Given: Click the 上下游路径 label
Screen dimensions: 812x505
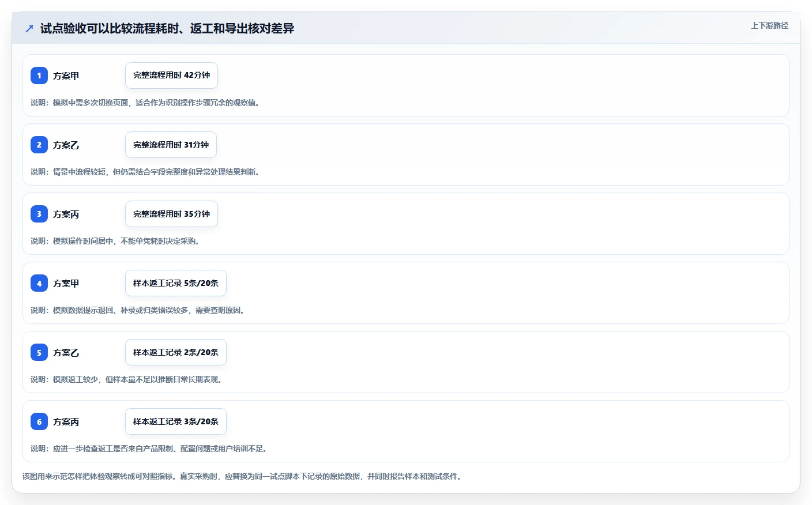Looking at the screenshot, I should pos(769,25).
